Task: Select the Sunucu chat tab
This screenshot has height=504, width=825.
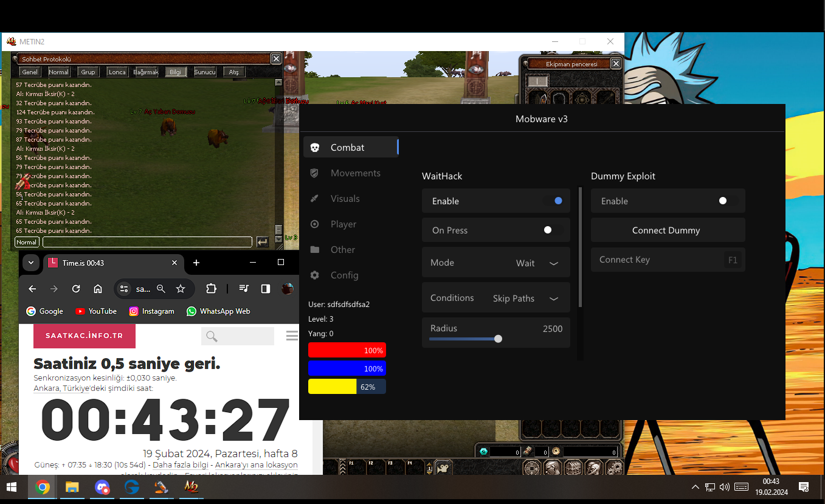Action: click(x=205, y=72)
